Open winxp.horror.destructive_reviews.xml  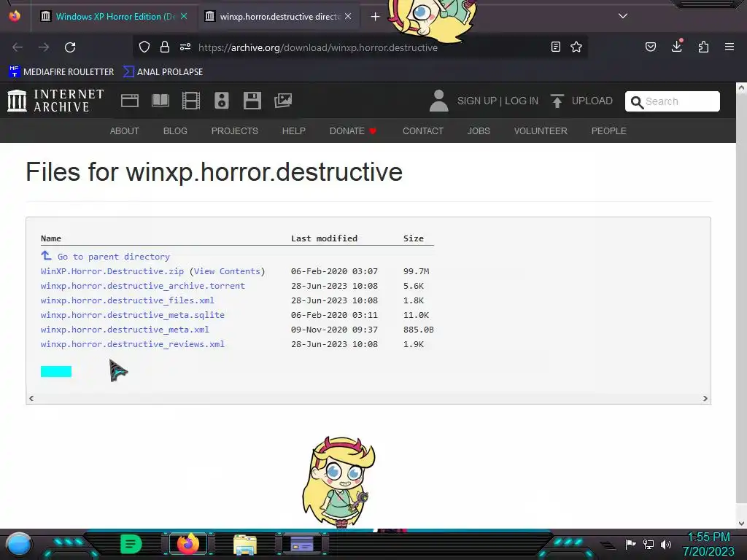tap(133, 344)
